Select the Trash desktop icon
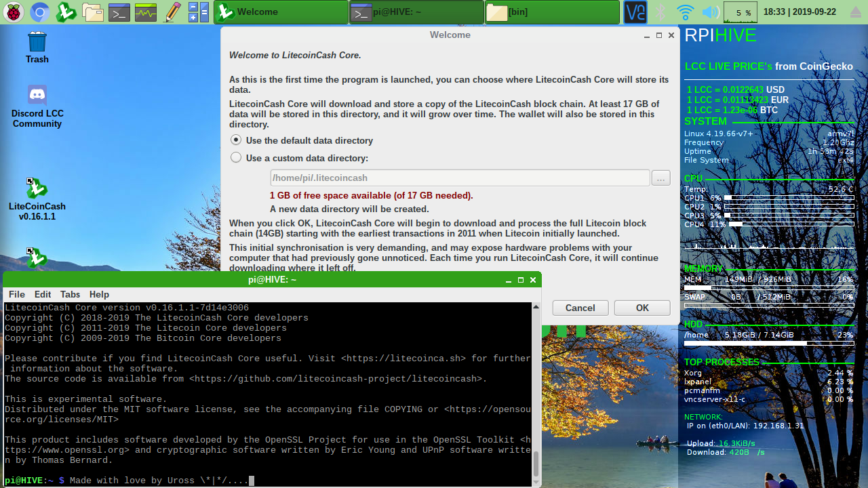 pos(37,47)
